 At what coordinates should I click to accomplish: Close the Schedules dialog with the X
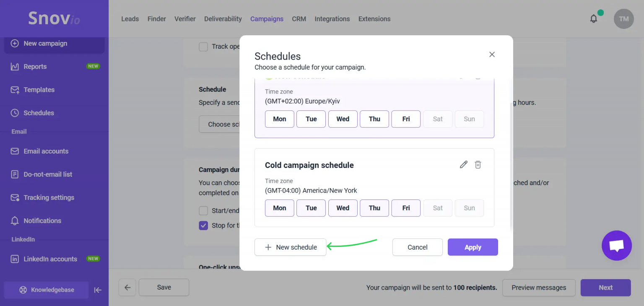pyautogui.click(x=492, y=55)
